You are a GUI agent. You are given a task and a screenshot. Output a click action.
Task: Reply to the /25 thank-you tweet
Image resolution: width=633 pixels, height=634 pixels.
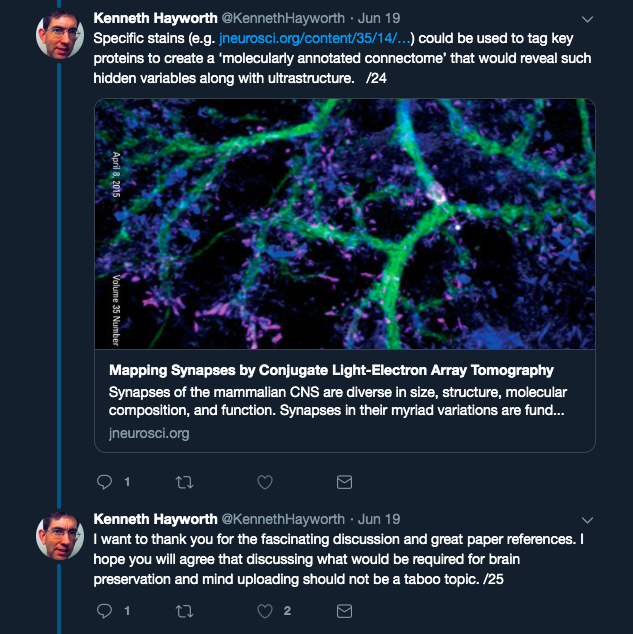coord(104,611)
